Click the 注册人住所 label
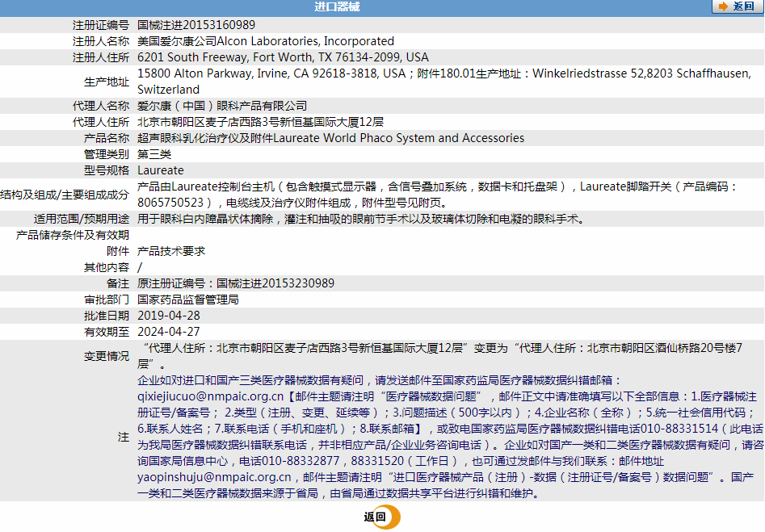 point(101,57)
